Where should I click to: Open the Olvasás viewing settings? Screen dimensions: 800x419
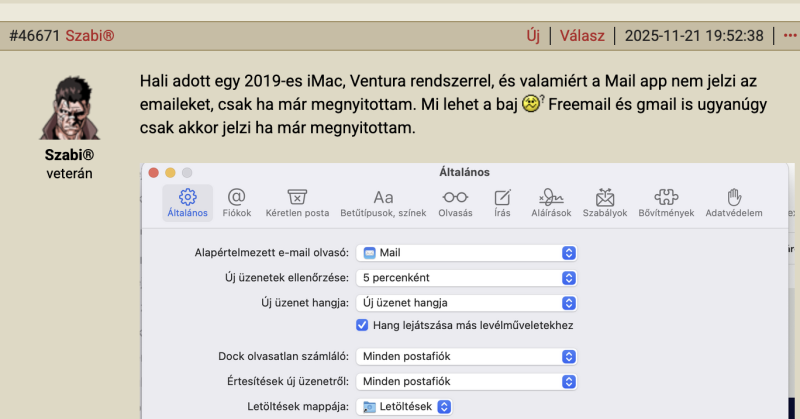[455, 202]
